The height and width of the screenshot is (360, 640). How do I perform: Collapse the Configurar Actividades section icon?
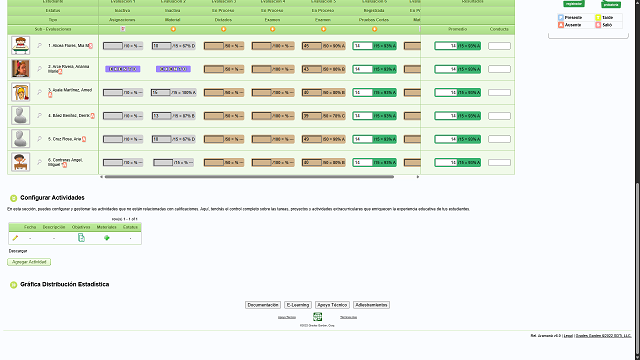(13, 198)
